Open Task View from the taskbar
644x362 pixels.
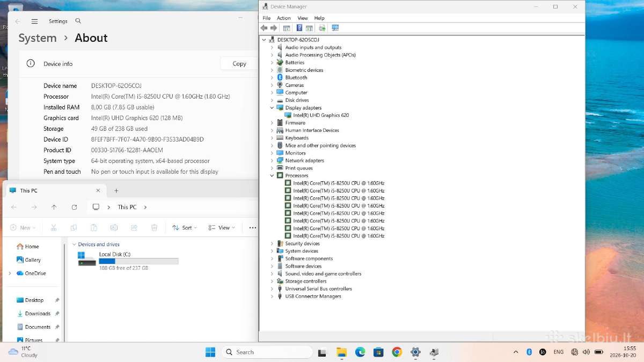pos(322,352)
